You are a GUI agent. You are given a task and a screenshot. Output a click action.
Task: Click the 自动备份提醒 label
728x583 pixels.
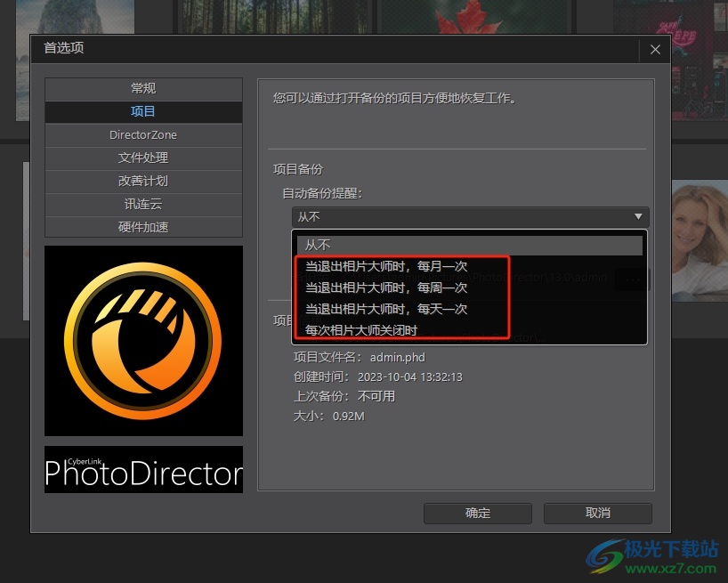[x=322, y=193]
